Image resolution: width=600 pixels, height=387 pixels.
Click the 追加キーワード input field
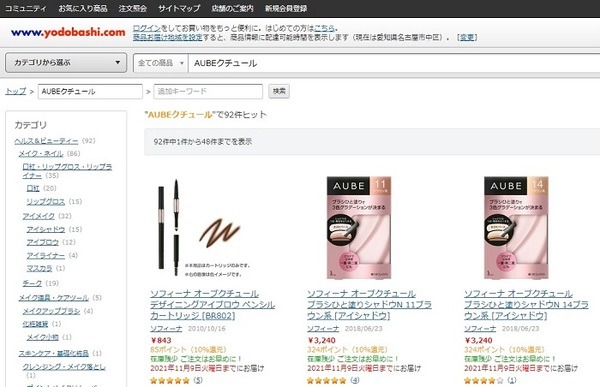point(208,91)
